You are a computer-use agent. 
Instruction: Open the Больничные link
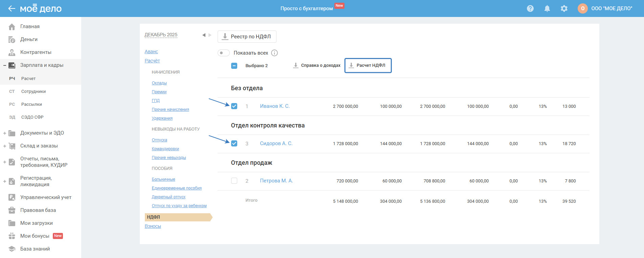[163, 179]
